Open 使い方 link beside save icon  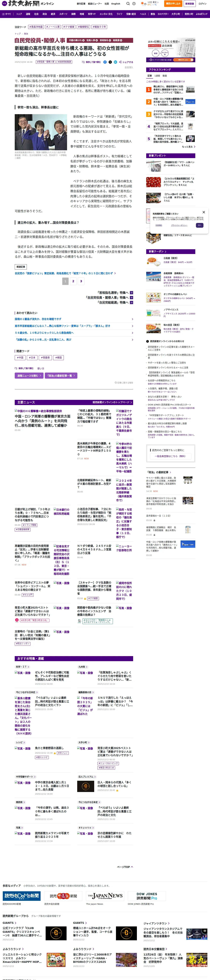tap(41, 368)
